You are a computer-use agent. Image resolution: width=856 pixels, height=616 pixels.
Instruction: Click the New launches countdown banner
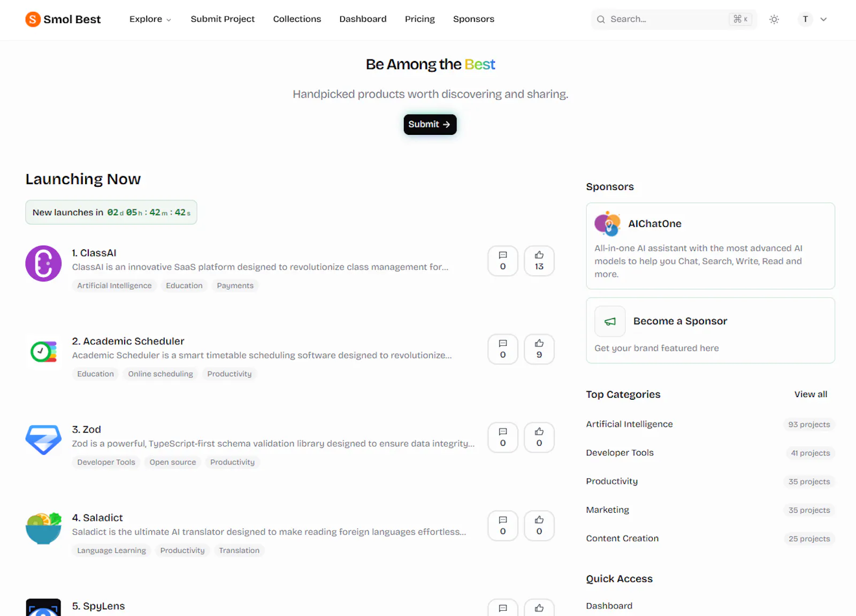point(111,212)
